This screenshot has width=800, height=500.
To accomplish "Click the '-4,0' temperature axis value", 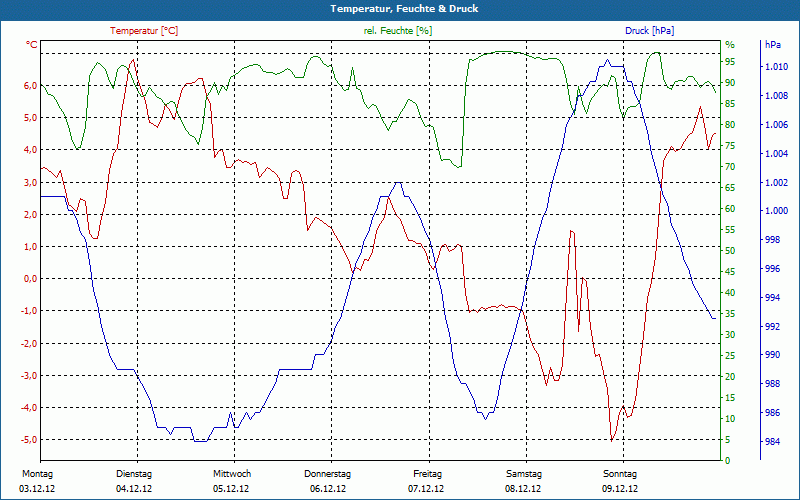I will (29, 408).
